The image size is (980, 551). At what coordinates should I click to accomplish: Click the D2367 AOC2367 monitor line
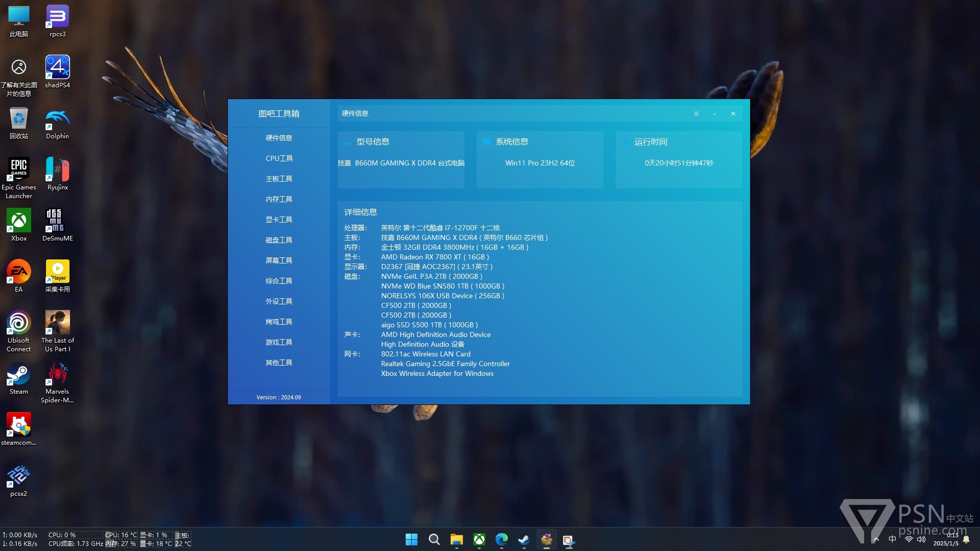click(x=437, y=267)
